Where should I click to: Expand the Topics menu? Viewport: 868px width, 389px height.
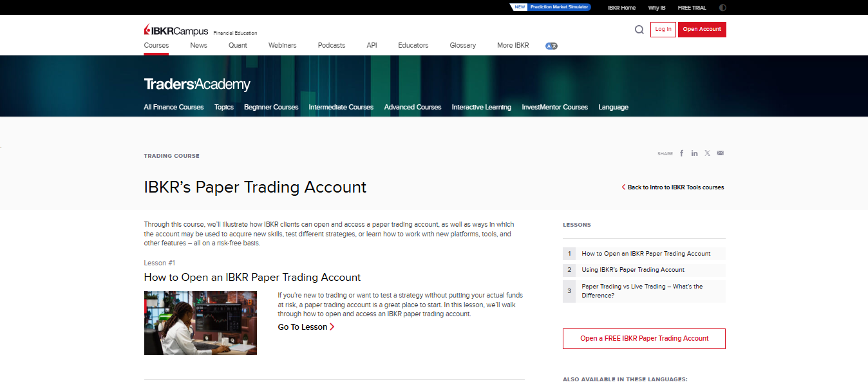(224, 108)
